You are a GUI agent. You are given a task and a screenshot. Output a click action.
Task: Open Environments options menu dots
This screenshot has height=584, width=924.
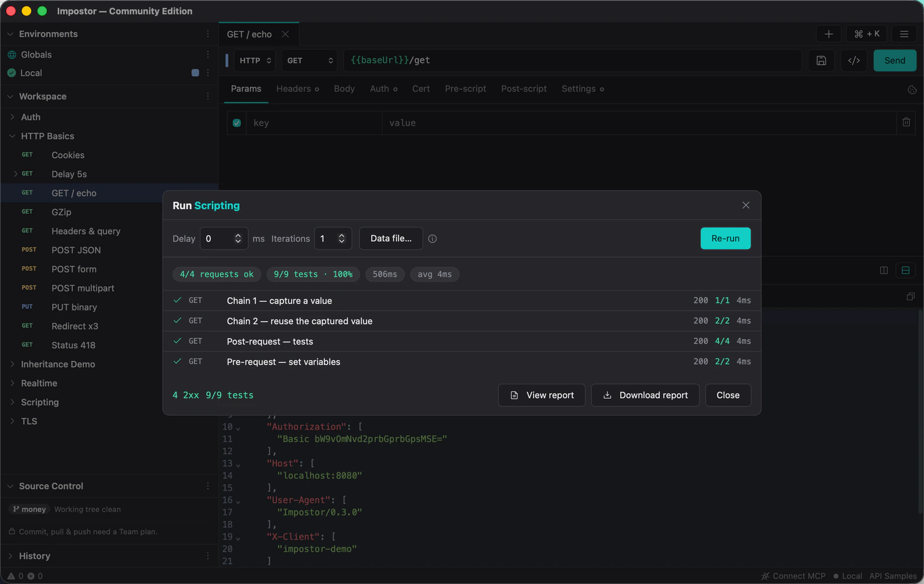tap(208, 34)
